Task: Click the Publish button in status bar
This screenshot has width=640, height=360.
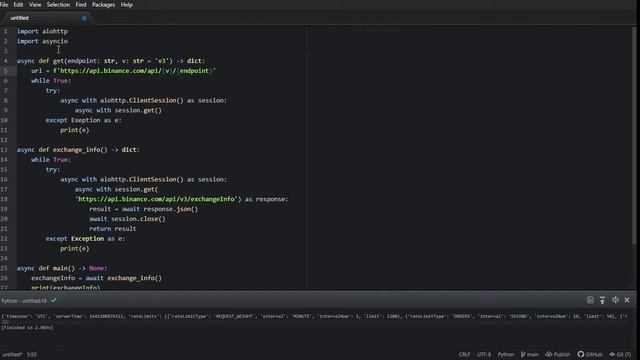Action: pos(558,354)
